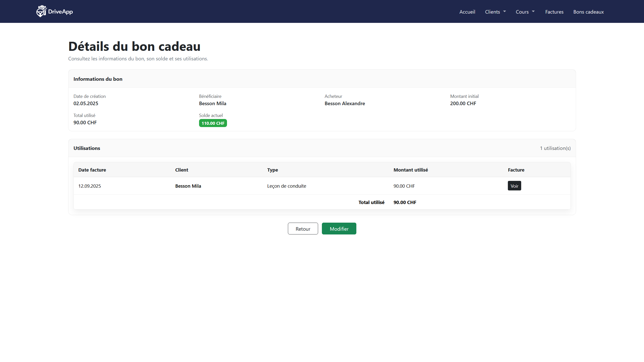
Task: Click the green 110.00 CHF balance badge
Action: (x=213, y=123)
